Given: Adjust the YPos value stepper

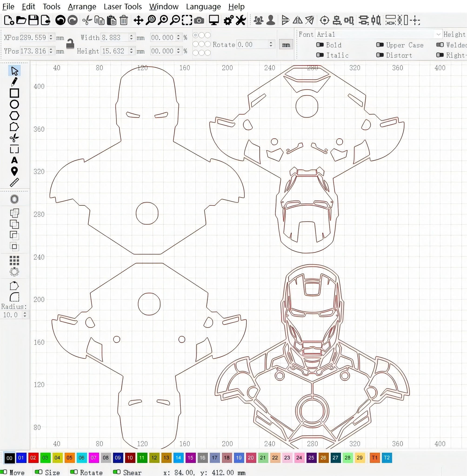Looking at the screenshot, I should (x=51, y=51).
